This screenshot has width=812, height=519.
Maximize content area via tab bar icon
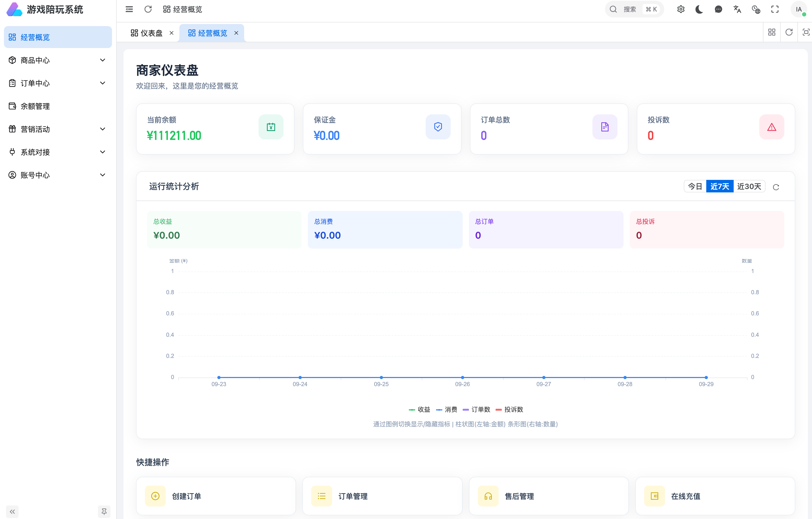click(806, 32)
